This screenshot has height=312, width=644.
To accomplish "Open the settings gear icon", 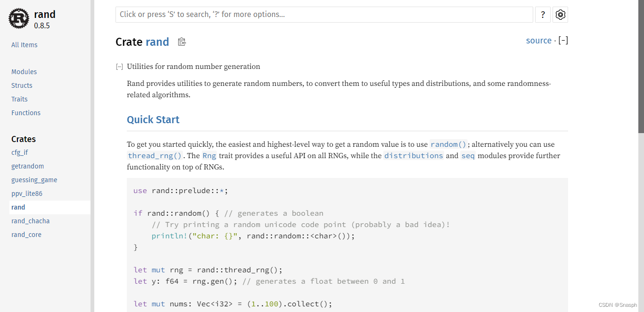I will click(560, 15).
